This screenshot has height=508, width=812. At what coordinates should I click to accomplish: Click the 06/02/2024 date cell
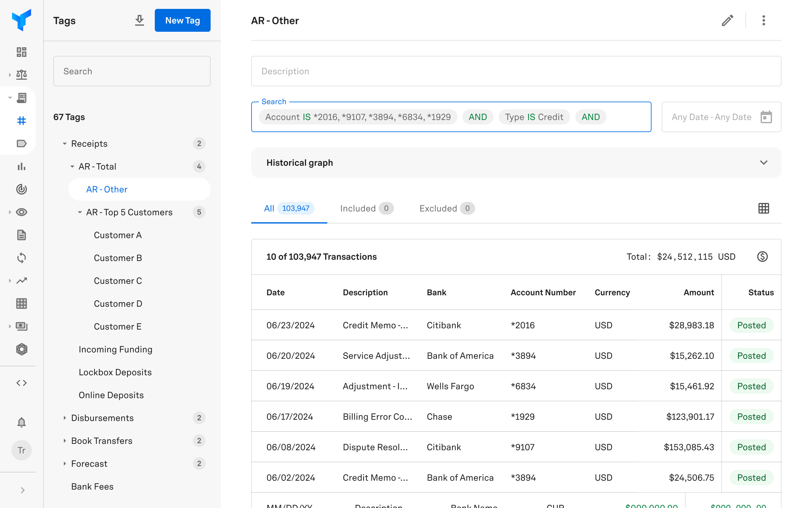(291, 478)
